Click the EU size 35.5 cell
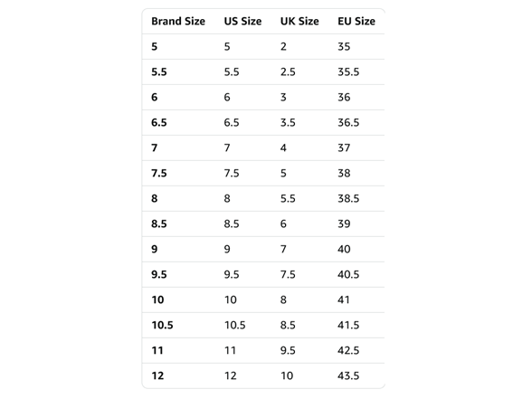Image resolution: width=532 pixels, height=399 pixels. click(348, 72)
